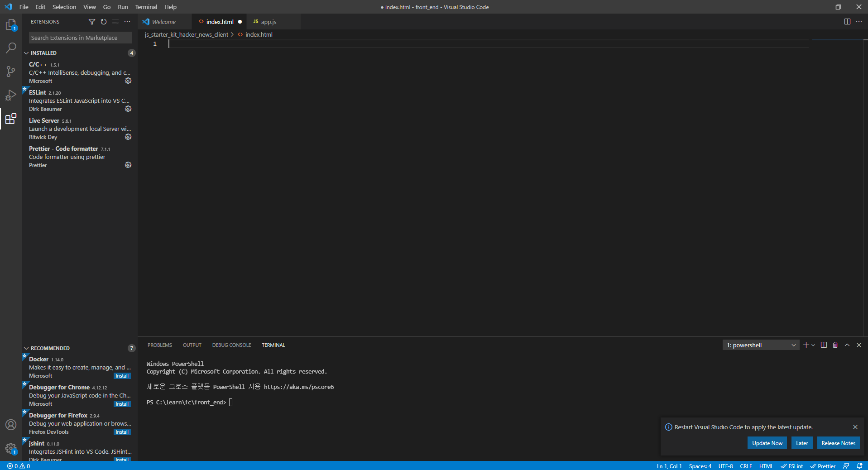Close the terminal panel

859,345
